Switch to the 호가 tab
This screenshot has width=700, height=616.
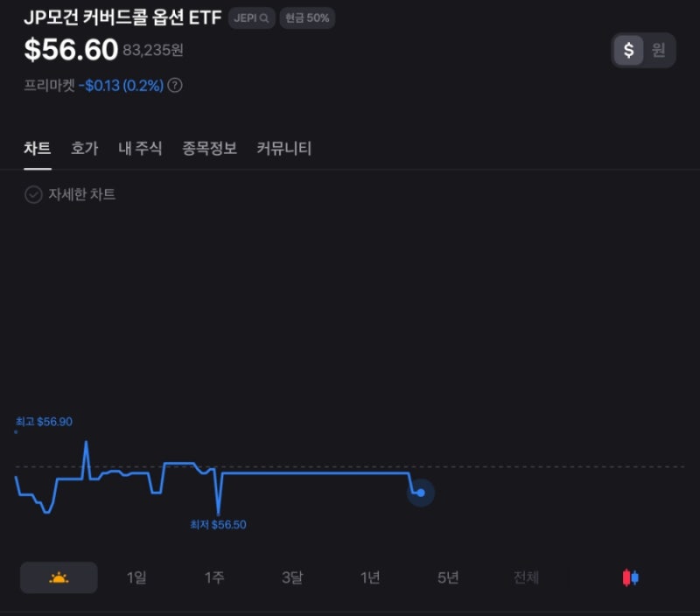(84, 148)
